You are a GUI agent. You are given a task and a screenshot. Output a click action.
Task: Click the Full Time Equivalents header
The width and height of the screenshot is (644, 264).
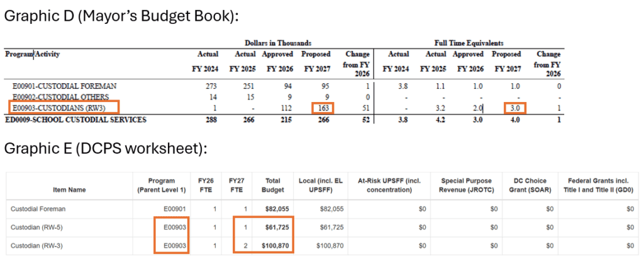pos(468,43)
